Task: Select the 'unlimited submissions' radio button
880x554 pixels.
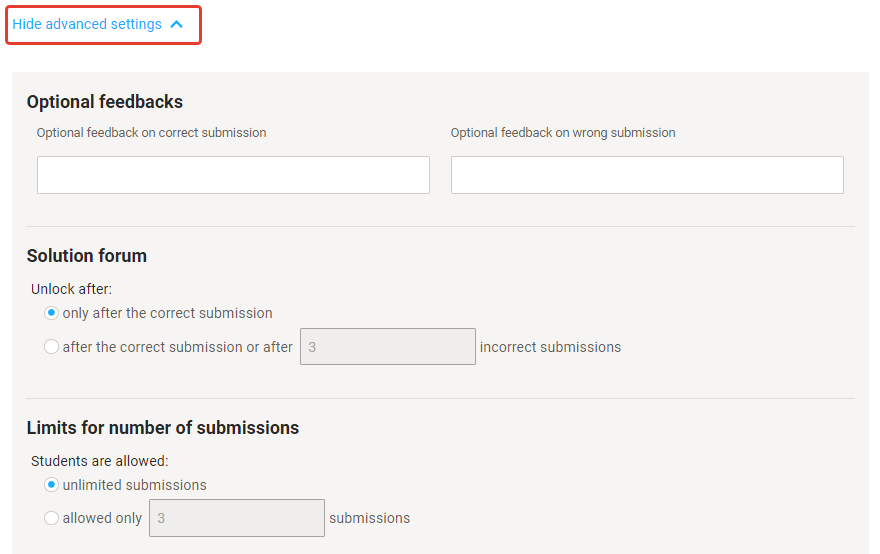Action: click(x=52, y=485)
